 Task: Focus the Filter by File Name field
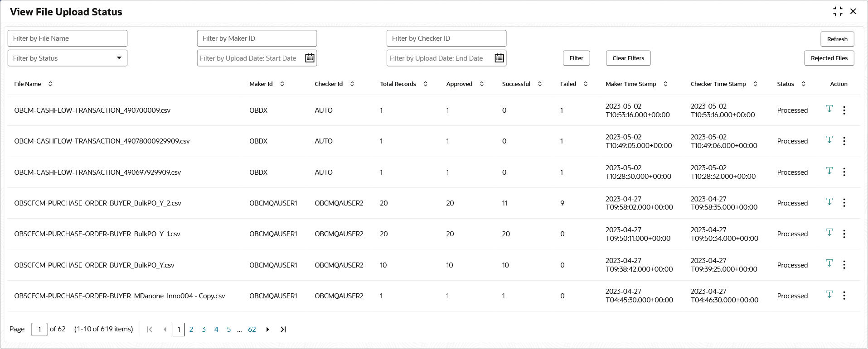(68, 38)
